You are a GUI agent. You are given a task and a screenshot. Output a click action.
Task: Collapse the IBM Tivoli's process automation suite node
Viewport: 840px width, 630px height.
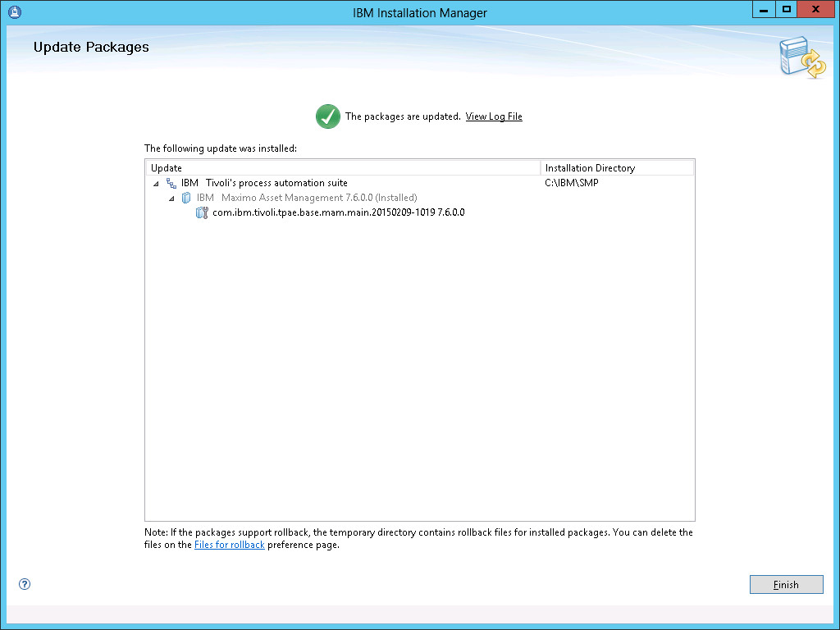click(x=156, y=184)
